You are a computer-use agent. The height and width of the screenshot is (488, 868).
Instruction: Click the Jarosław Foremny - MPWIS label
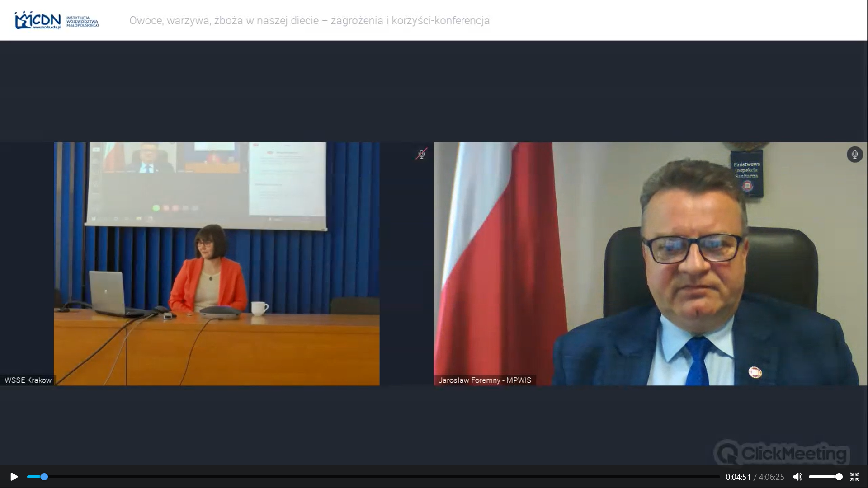coord(485,380)
